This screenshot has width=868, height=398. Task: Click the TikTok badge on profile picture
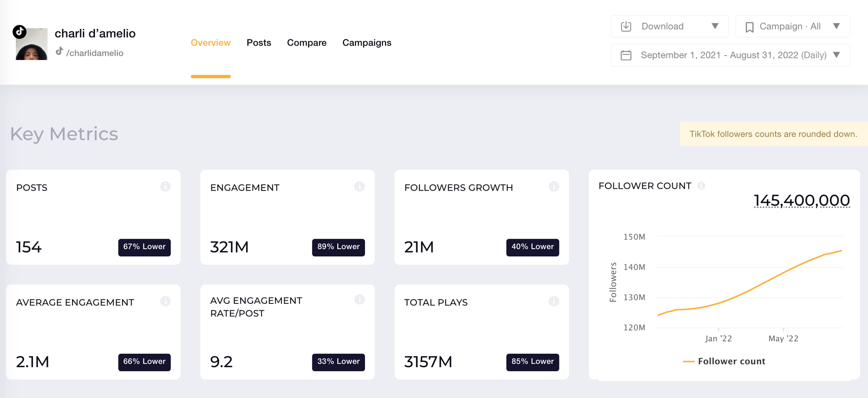[20, 32]
